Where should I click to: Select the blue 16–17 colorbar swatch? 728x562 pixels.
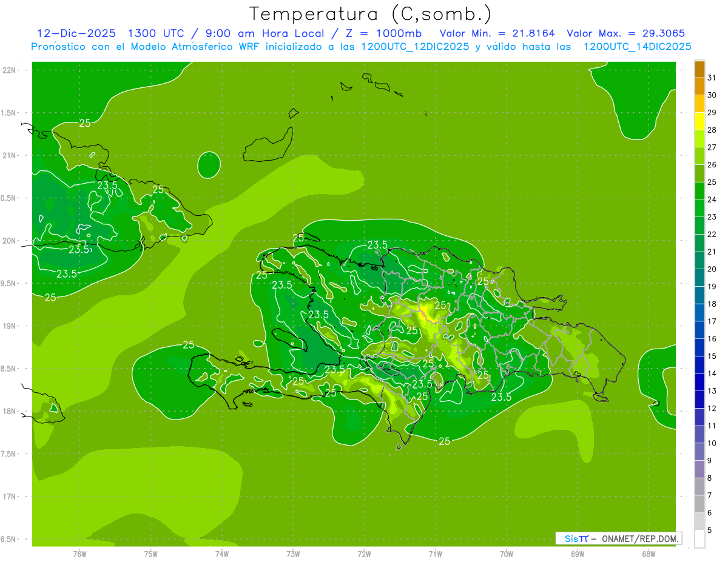coord(699,330)
